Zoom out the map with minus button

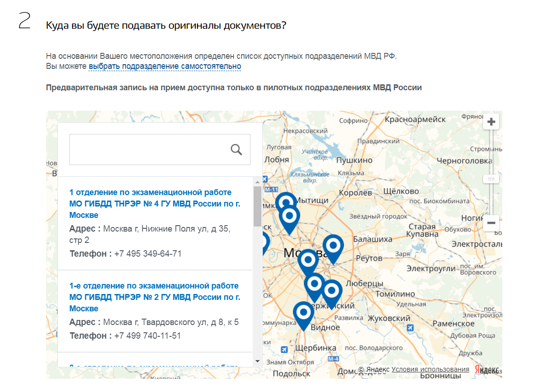click(x=491, y=223)
